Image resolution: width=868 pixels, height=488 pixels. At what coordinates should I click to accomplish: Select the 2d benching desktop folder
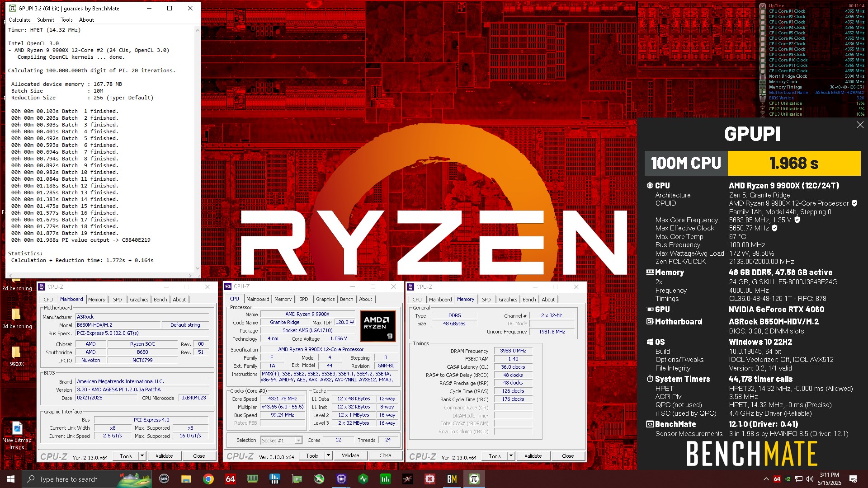17,283
